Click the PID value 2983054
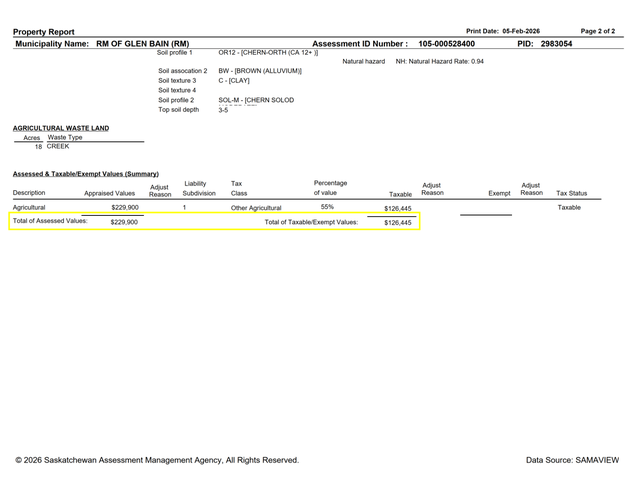 tap(557, 44)
